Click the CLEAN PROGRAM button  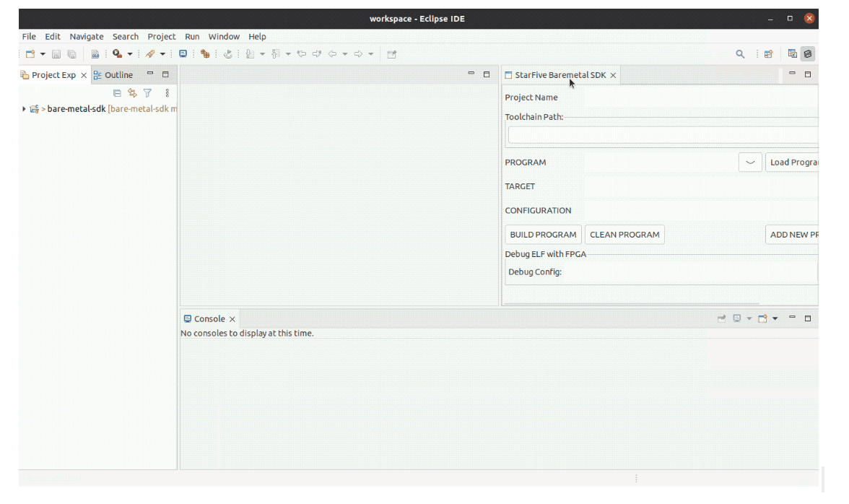coord(624,235)
